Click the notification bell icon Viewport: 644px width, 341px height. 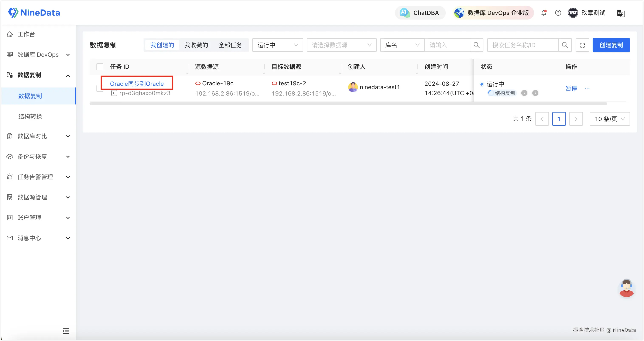[x=544, y=13]
